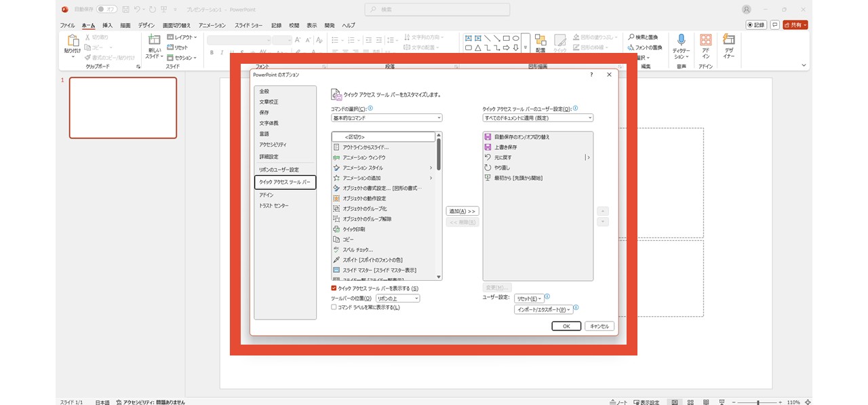The height and width of the screenshot is (405, 868).
Task: Toggle the 自動保存 autosave switch
Action: (106, 9)
